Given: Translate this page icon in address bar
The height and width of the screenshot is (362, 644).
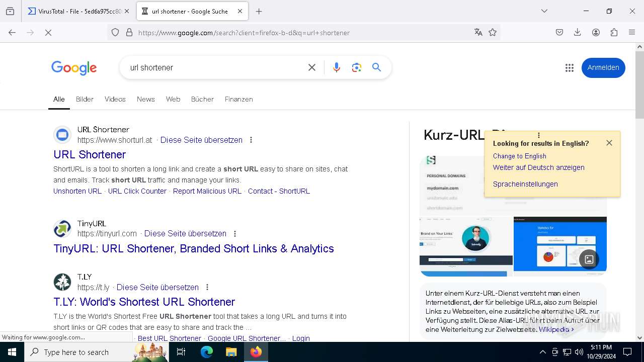Looking at the screenshot, I should coord(478,32).
